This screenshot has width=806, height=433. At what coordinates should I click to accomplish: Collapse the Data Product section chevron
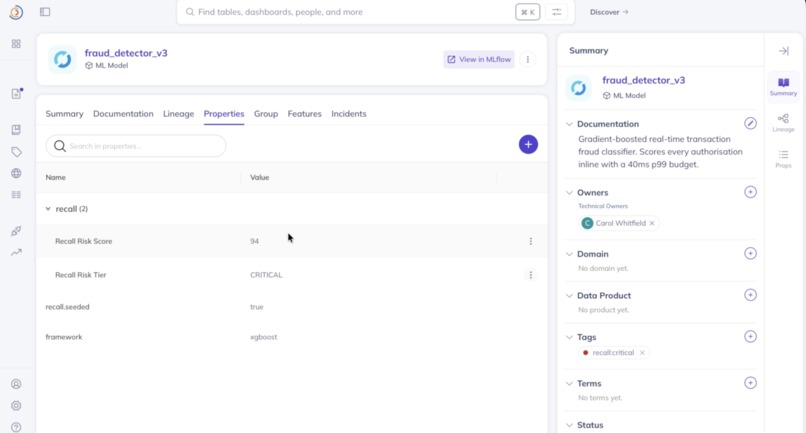[569, 296]
